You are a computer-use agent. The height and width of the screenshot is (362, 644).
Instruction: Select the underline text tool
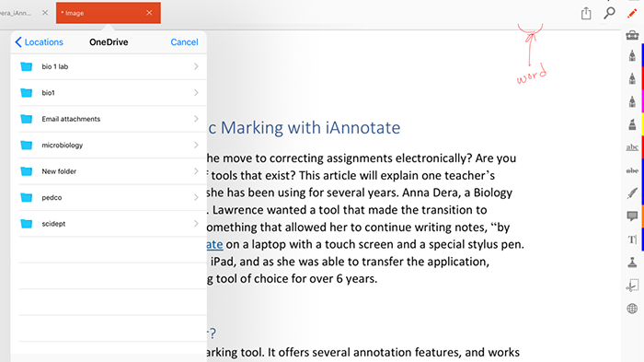pos(632,147)
